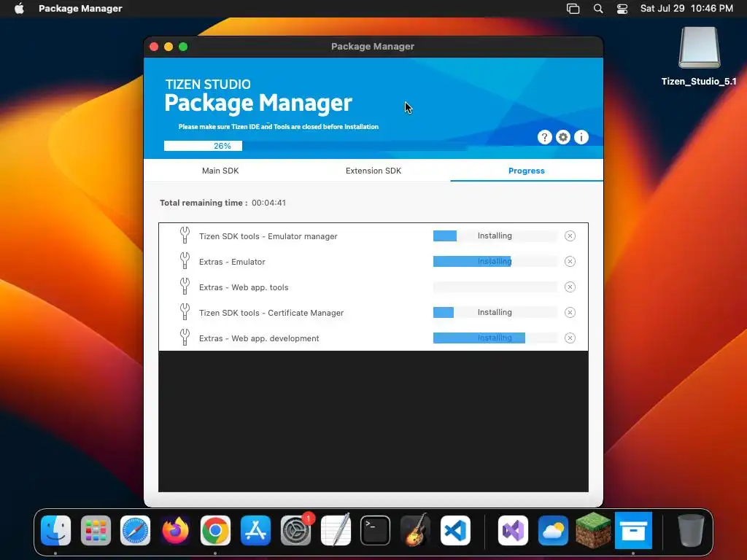Open the Stage Manager menu bar icon
The height and width of the screenshot is (560, 747).
coord(573,9)
